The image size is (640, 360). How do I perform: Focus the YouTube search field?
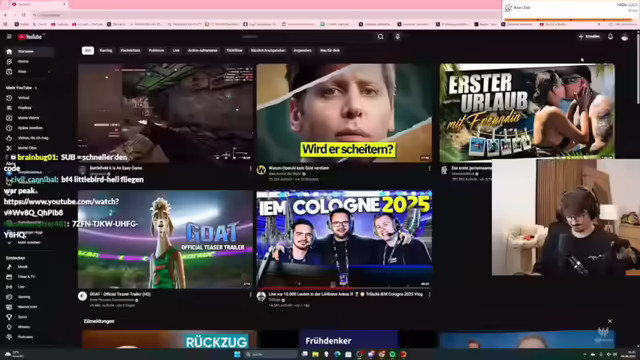coord(308,37)
